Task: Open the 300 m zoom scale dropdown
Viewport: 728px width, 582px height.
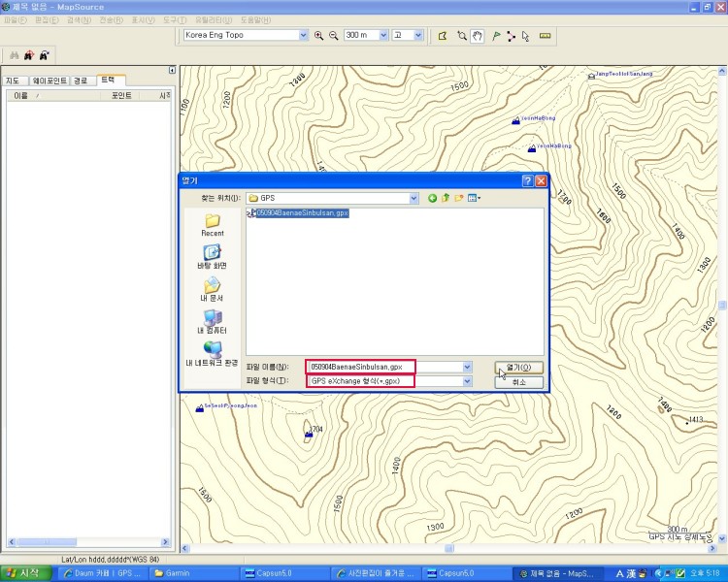Action: 383,35
